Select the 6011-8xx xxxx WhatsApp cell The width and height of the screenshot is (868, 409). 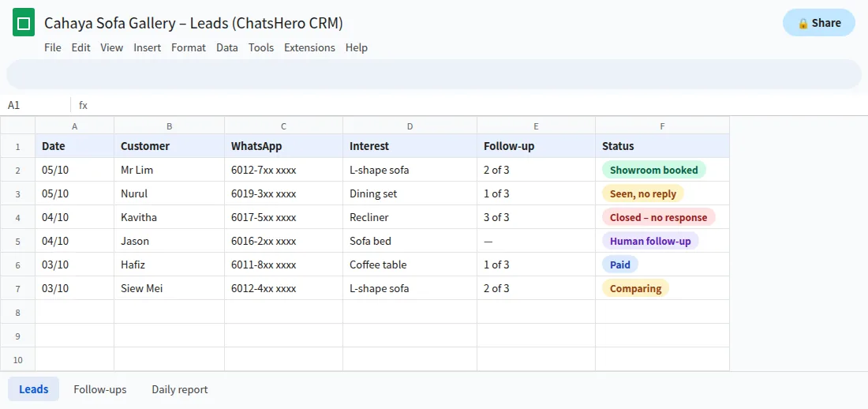283,265
